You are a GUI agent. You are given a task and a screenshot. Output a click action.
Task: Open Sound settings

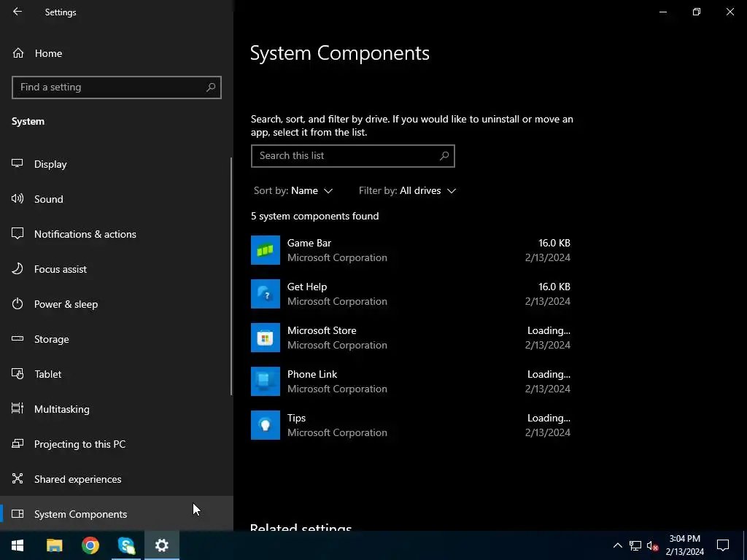(x=48, y=199)
